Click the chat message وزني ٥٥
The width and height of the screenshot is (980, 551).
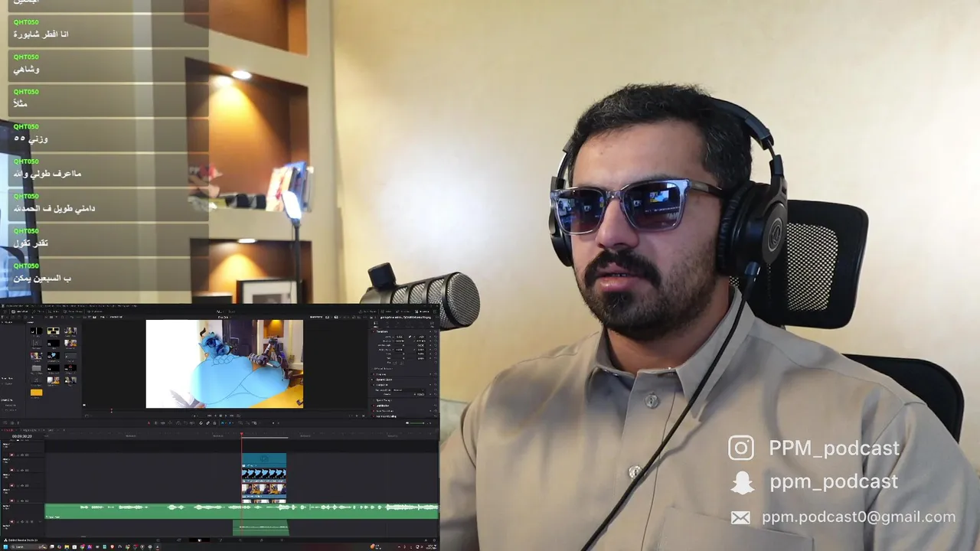31,139
